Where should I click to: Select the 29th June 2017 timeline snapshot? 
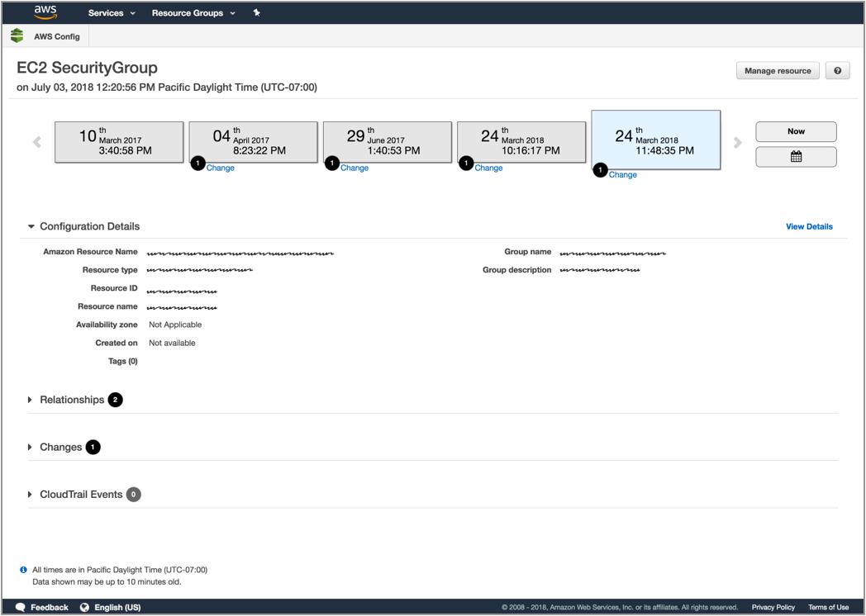coord(388,142)
